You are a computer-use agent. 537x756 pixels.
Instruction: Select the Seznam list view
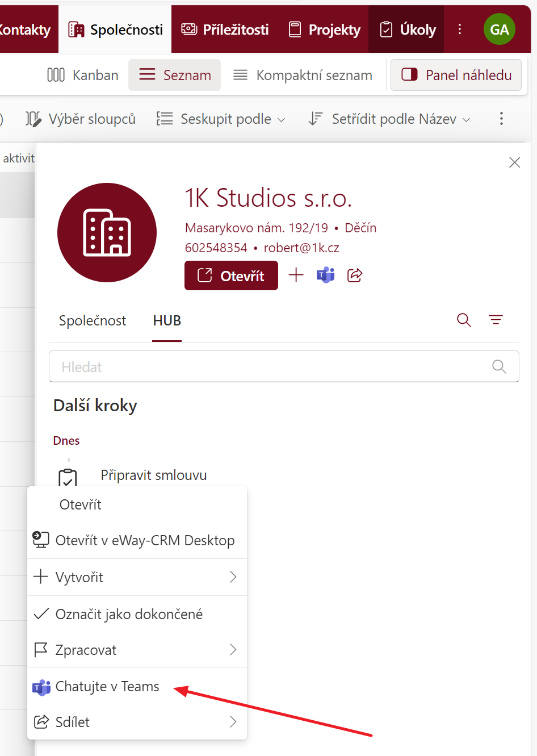pos(175,75)
